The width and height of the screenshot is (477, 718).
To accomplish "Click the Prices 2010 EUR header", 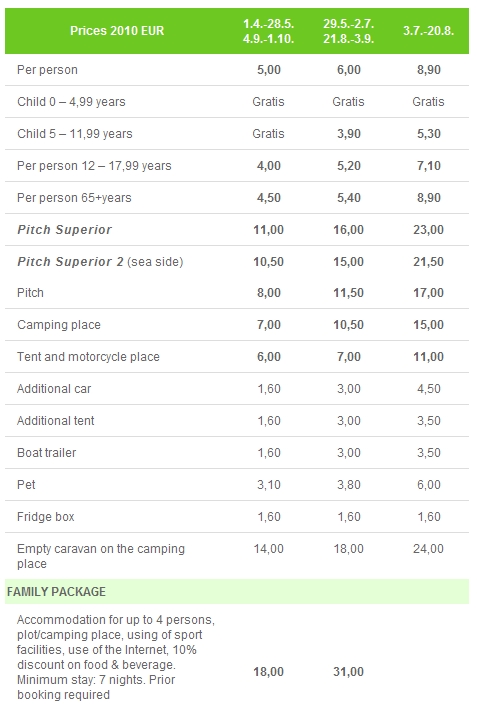I will [x=117, y=31].
